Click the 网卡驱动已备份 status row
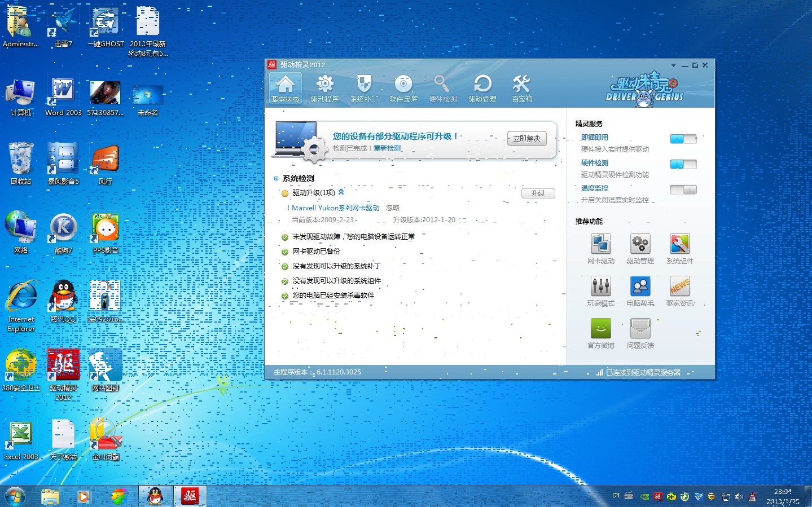The width and height of the screenshot is (812, 507). [316, 252]
